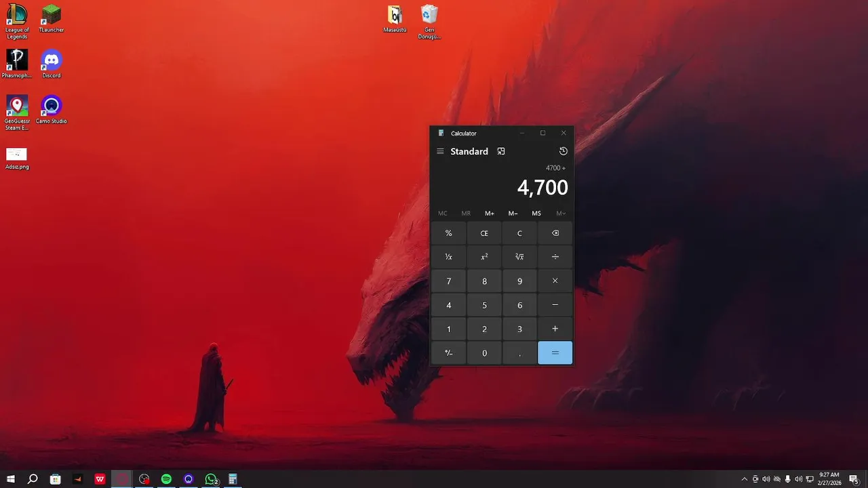Select the Adsiz.png file on desktop
This screenshot has height=488, width=868.
17,158
